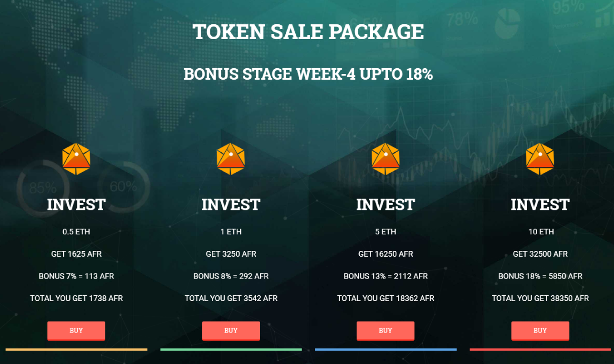This screenshot has height=364, width=614.
Task: Buy the 10 ETH package
Action: coord(540,331)
